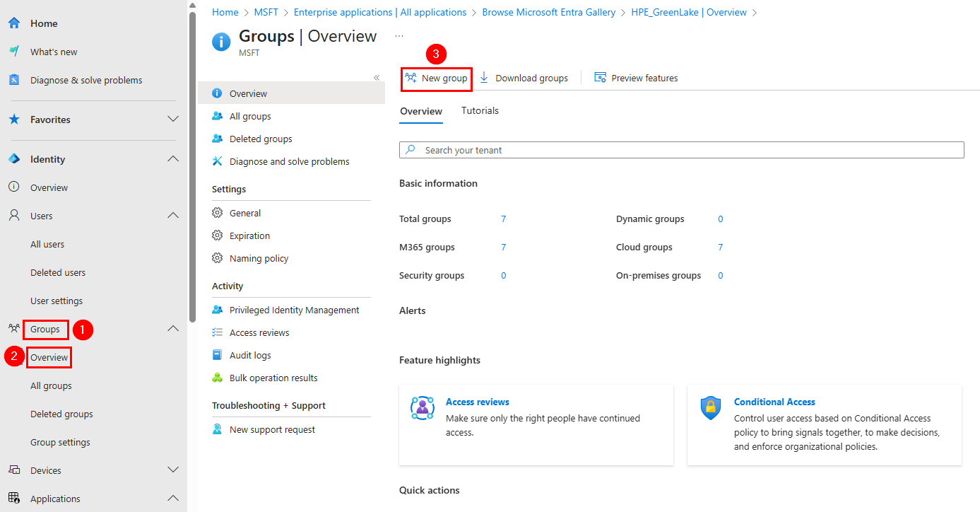The height and width of the screenshot is (512, 980).
Task: Click Diagnose & solve problems icon
Action: click(x=14, y=80)
